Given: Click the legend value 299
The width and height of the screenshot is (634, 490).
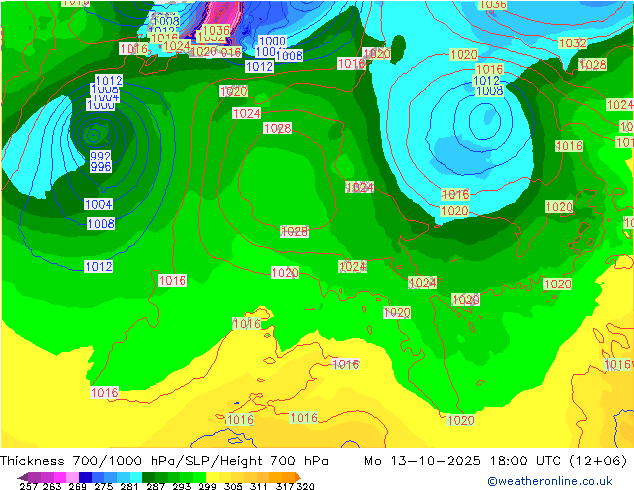Looking at the screenshot, I should tap(207, 486).
